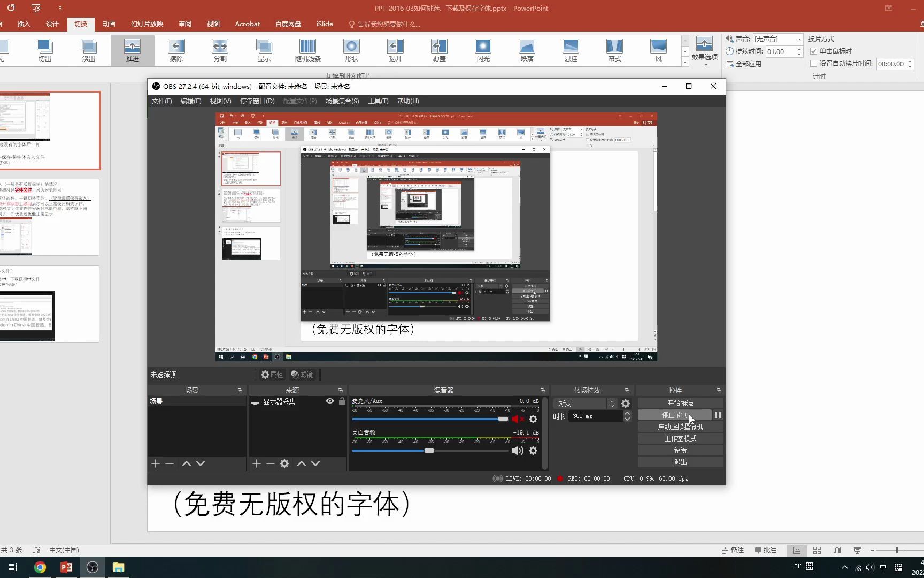Viewport: 924px width, 578px height.
Task: Open the OBS 停靠窗口(D) menu
Action: tap(257, 101)
